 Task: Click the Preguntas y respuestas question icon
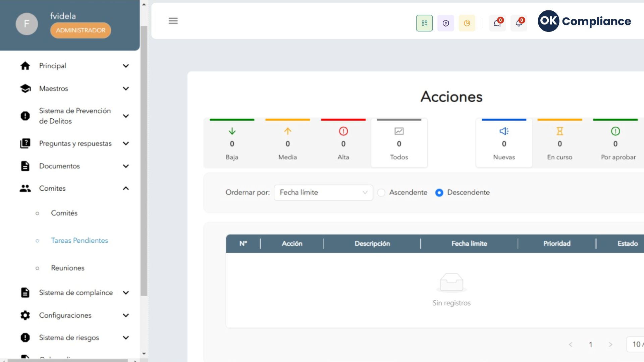pos(25,143)
